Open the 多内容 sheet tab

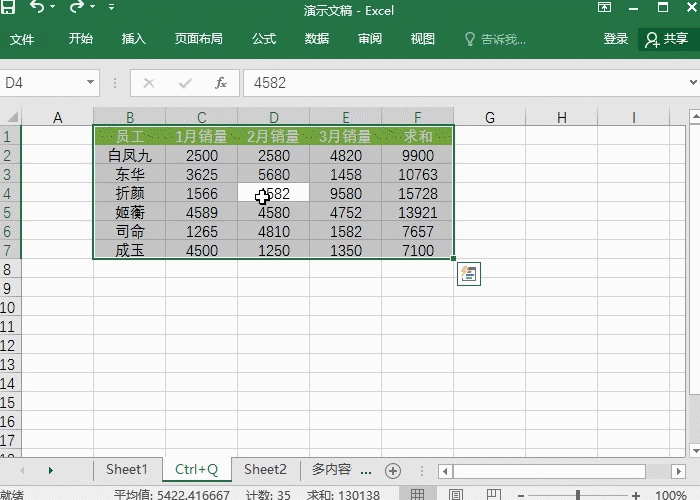click(x=331, y=470)
